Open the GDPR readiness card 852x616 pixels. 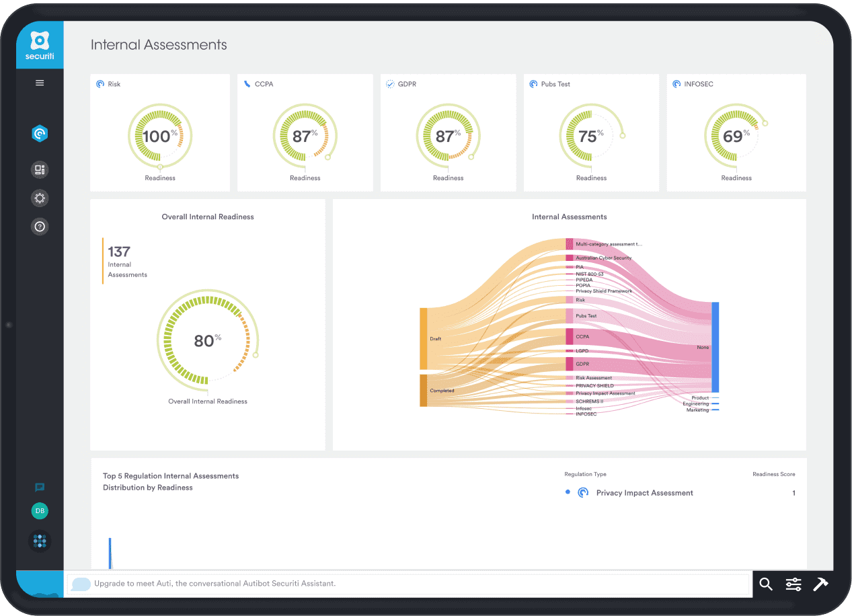click(x=448, y=133)
